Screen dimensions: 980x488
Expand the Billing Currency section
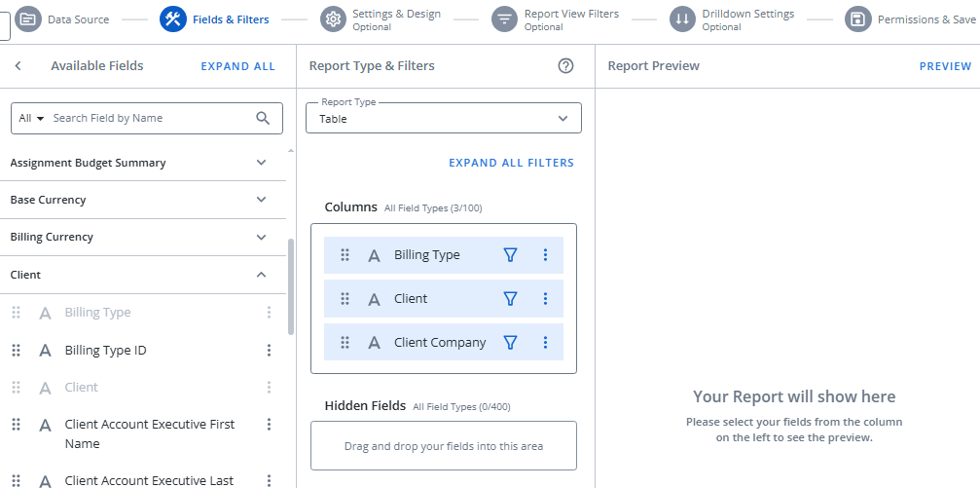click(x=261, y=237)
